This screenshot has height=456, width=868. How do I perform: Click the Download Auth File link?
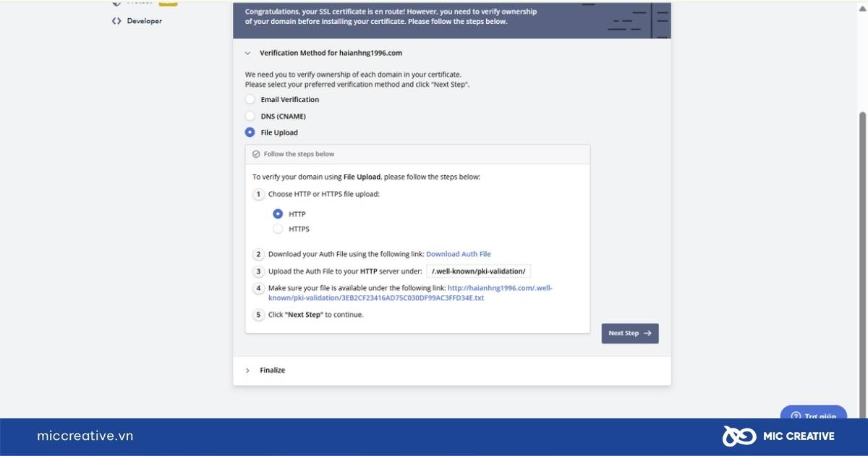(459, 254)
